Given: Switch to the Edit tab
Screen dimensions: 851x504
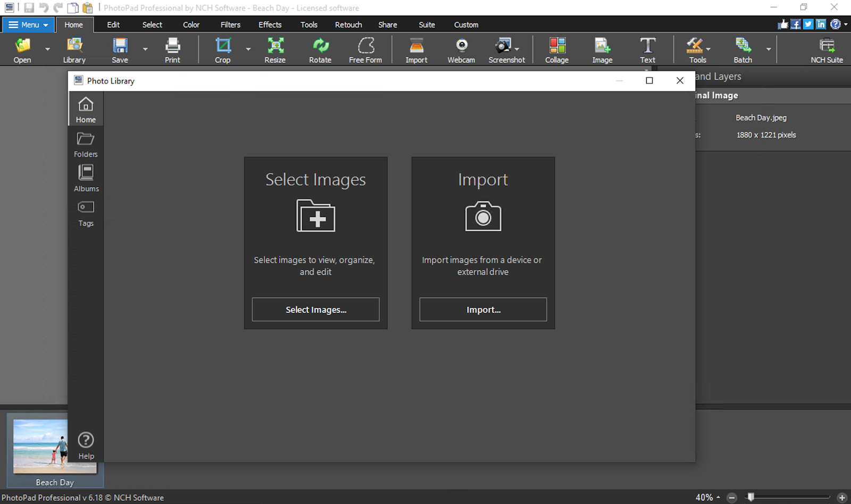Looking at the screenshot, I should tap(113, 24).
